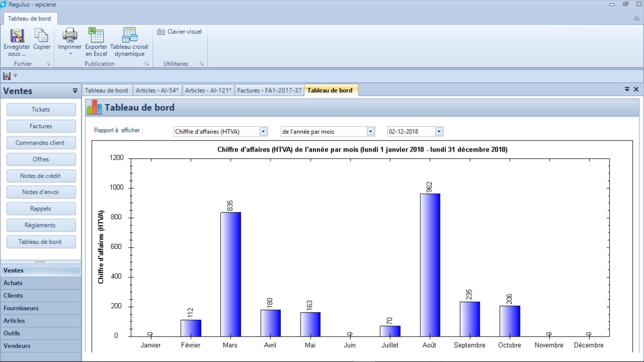
Task: Click the Tickets button
Action: click(41, 110)
